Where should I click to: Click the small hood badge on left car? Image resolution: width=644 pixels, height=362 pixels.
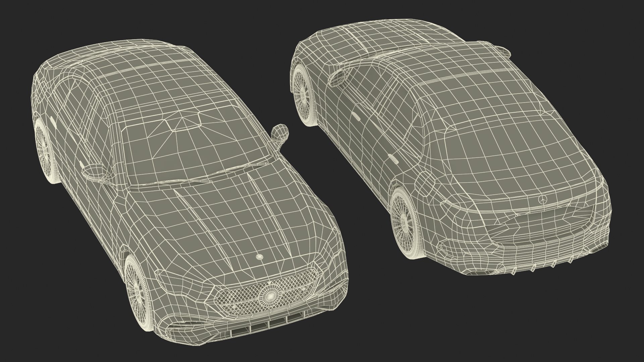[x=259, y=257]
